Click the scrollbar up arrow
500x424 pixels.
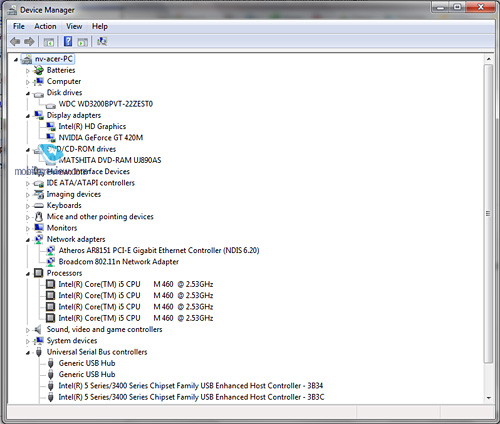489,59
